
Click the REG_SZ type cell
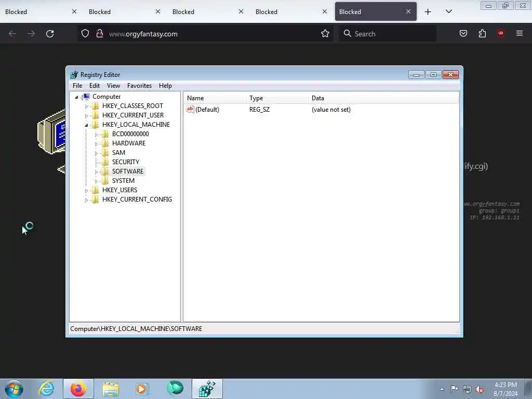260,110
